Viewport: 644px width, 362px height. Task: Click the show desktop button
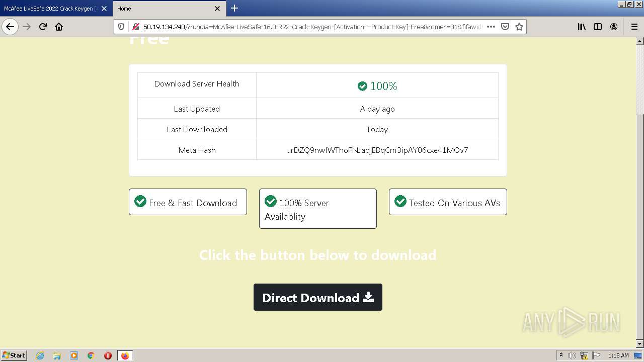coord(638,355)
